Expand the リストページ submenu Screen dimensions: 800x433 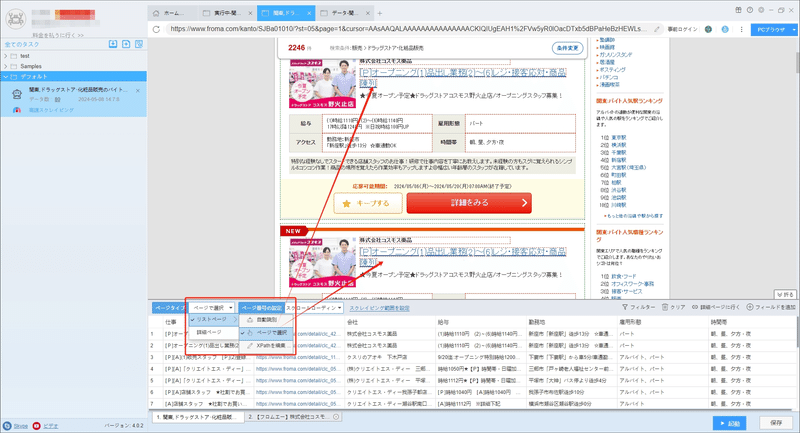pyautogui.click(x=213, y=319)
